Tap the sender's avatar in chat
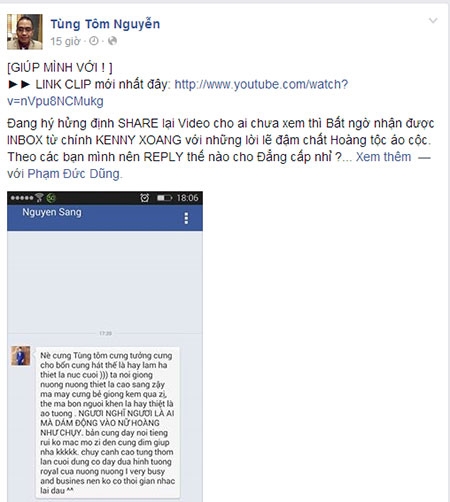This screenshot has height=502, width=450. 21,356
